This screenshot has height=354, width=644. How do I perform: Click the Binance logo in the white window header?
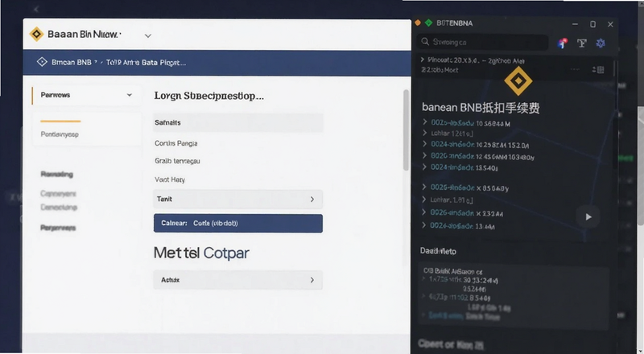click(x=36, y=34)
